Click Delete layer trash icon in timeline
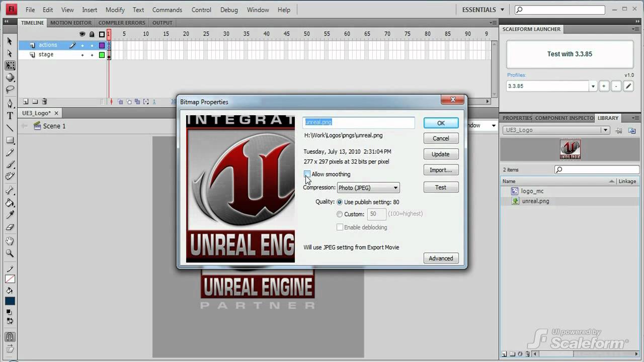 tap(44, 102)
